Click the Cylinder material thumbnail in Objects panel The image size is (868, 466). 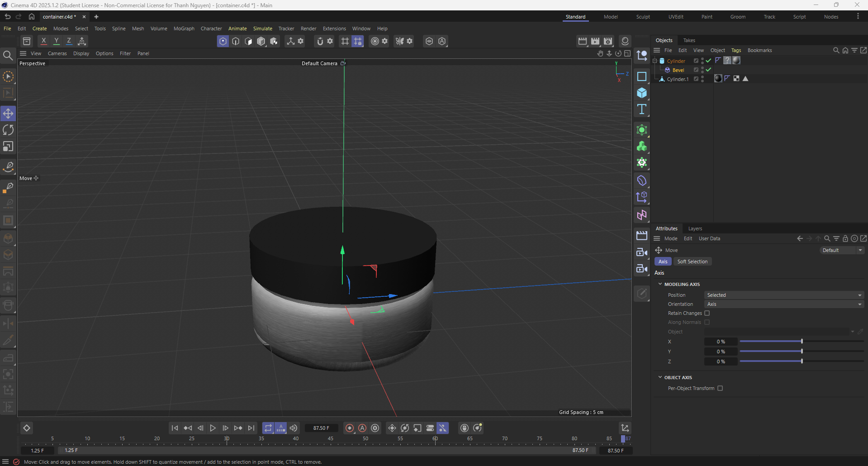click(736, 61)
